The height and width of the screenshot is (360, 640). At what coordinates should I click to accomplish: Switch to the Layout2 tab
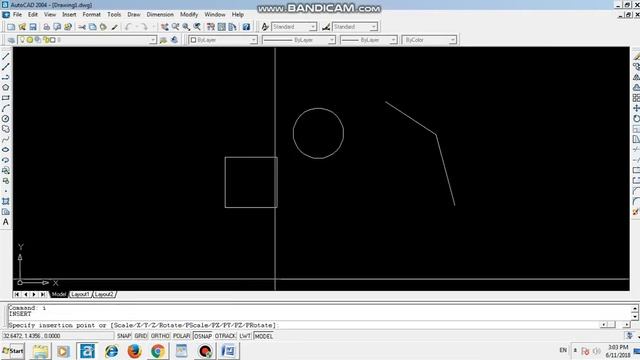coord(104,294)
